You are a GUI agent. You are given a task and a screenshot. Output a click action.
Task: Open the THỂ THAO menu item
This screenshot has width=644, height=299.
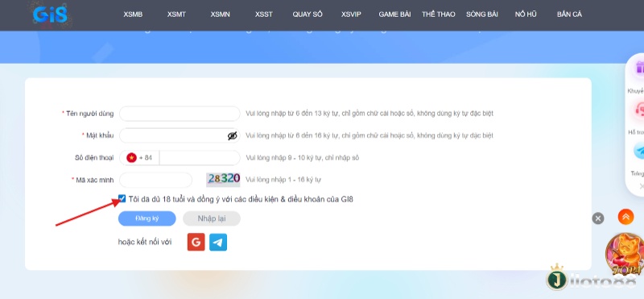438,15
